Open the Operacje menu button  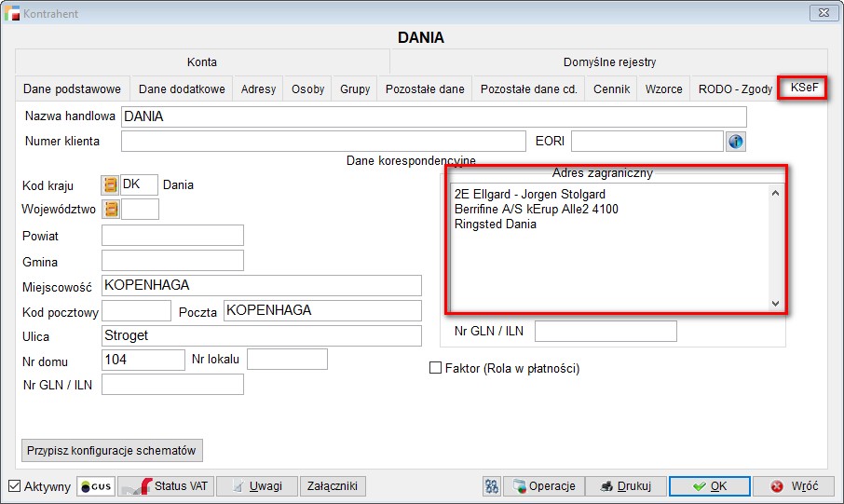(x=547, y=486)
